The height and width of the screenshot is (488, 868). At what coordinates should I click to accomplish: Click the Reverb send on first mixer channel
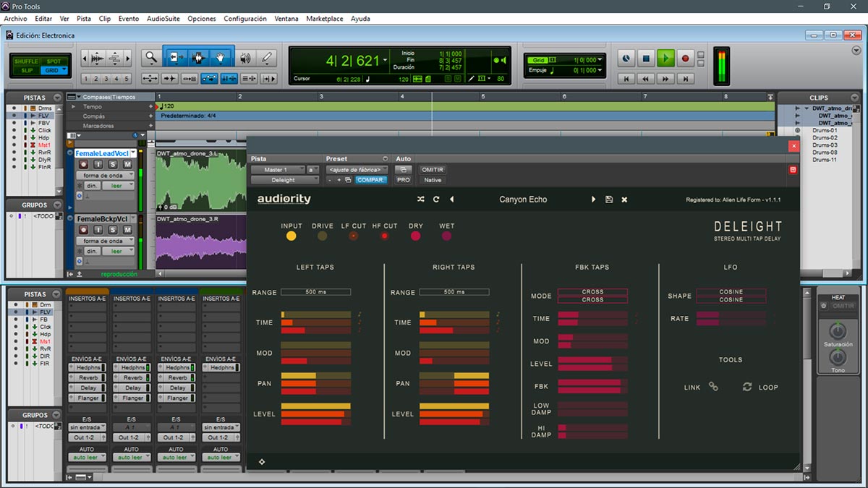(x=88, y=377)
